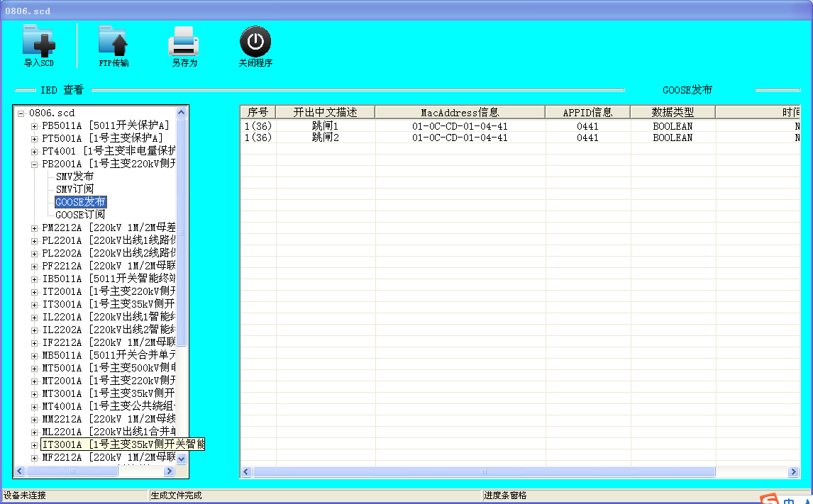Image resolution: width=813 pixels, height=504 pixels.
Task: Click the 数据类型 column header
Action: point(673,113)
